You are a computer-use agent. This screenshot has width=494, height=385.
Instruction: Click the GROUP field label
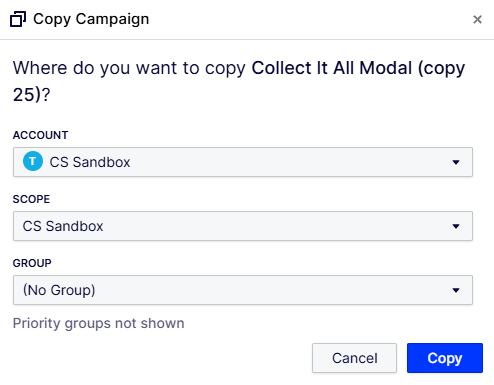(x=32, y=263)
